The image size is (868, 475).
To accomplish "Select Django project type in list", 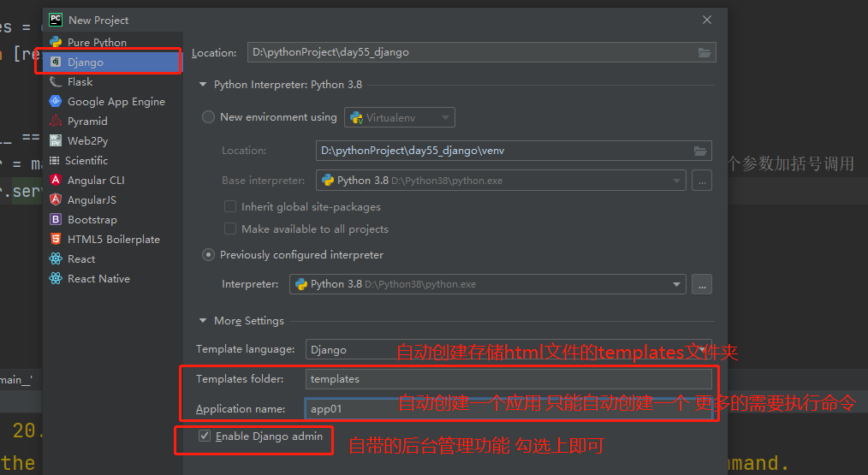I will (x=113, y=62).
